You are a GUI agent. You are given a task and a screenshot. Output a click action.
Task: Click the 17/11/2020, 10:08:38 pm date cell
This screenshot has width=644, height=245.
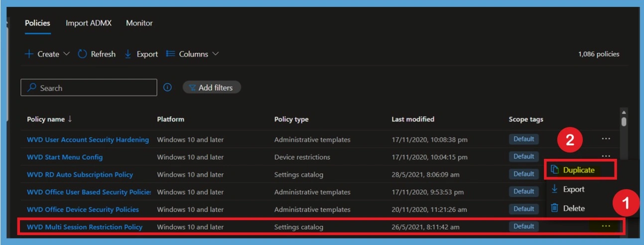pos(429,139)
